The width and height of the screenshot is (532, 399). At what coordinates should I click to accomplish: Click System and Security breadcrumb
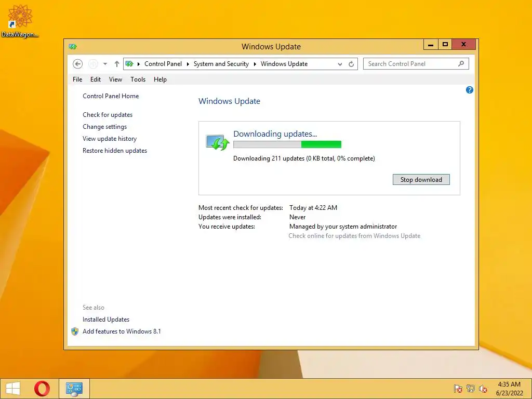[221, 64]
